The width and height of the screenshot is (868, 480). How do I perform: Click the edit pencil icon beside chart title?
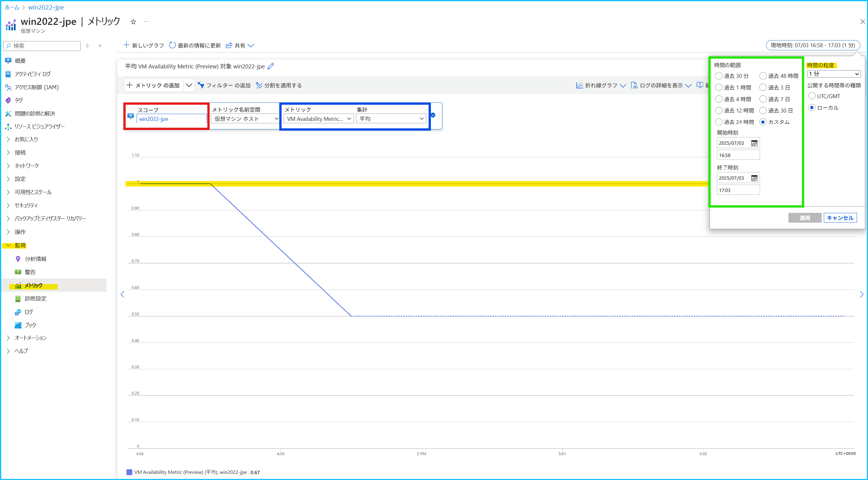(x=271, y=66)
